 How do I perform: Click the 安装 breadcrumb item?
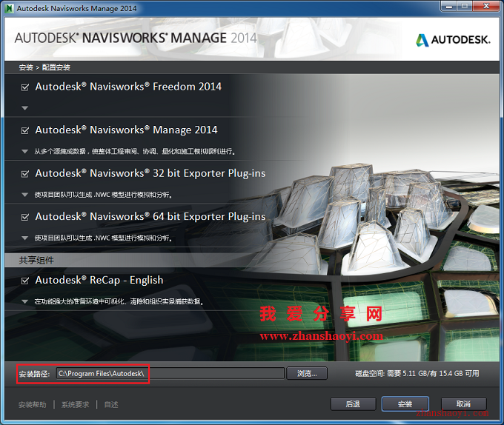coord(26,67)
